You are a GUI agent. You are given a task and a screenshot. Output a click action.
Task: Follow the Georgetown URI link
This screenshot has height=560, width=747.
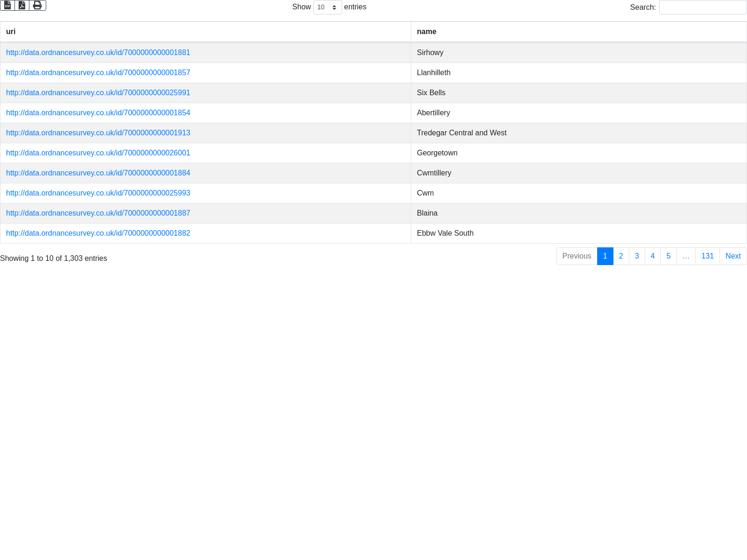[x=98, y=153]
